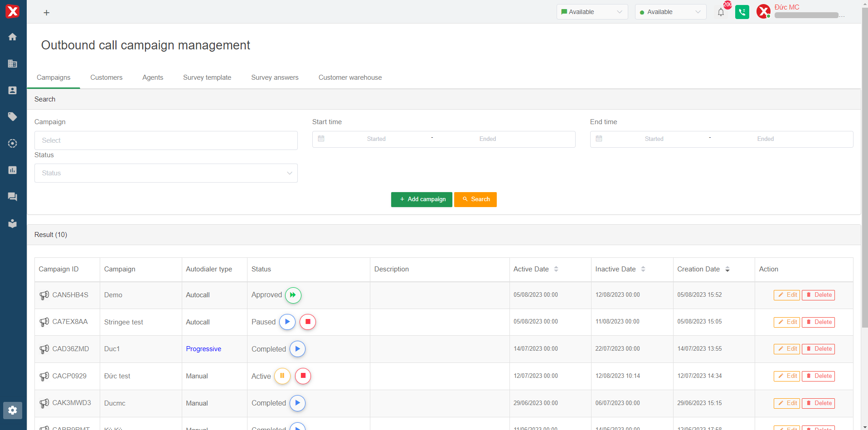Sort by Creation Date column
Image resolution: width=868 pixels, height=430 pixels.
(727, 269)
